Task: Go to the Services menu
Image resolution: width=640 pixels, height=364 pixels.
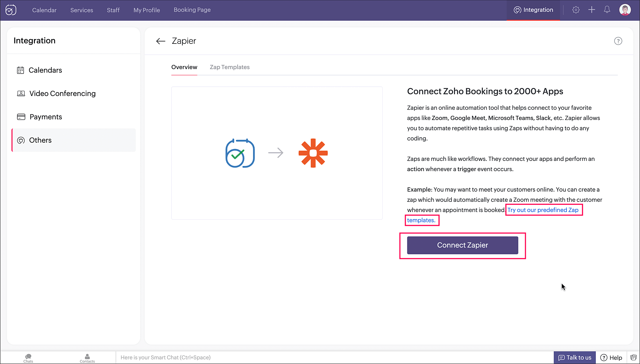Action: tap(82, 10)
